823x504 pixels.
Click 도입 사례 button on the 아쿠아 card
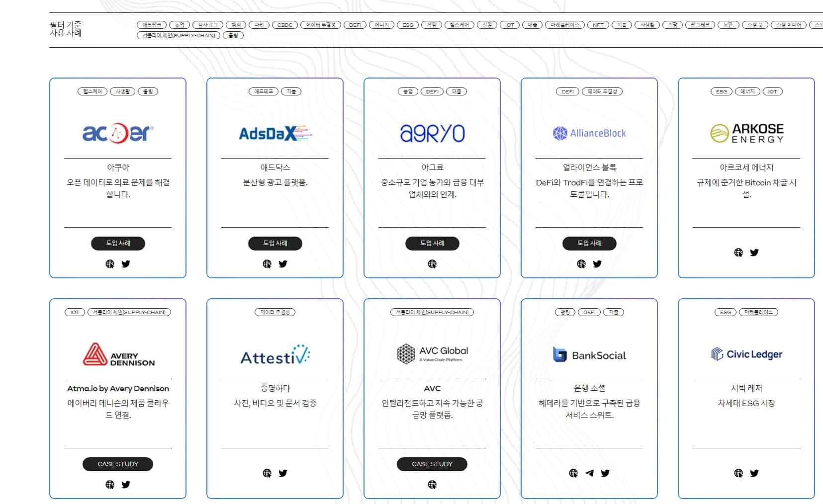click(x=118, y=243)
